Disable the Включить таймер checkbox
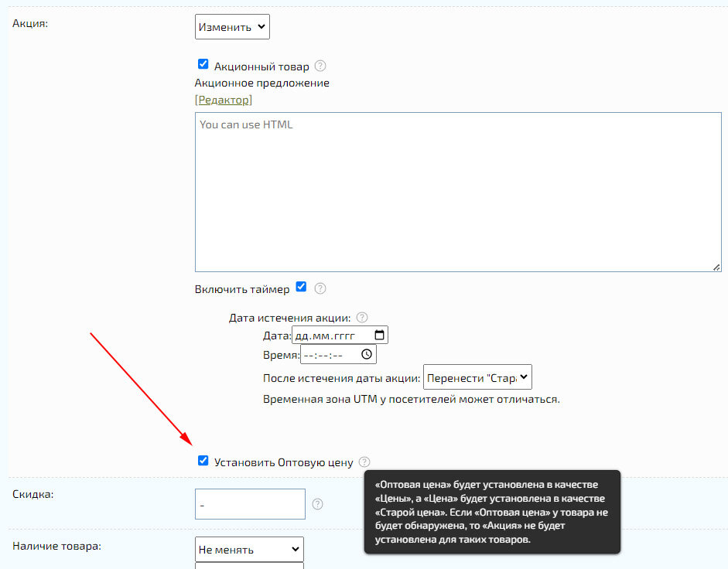This screenshot has width=728, height=569. [x=301, y=287]
